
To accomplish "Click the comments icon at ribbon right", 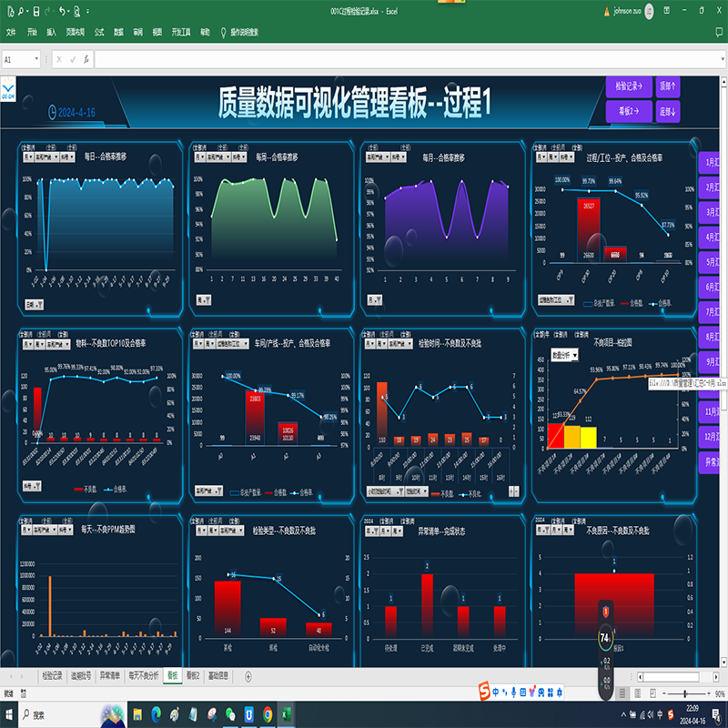I will pos(719,32).
